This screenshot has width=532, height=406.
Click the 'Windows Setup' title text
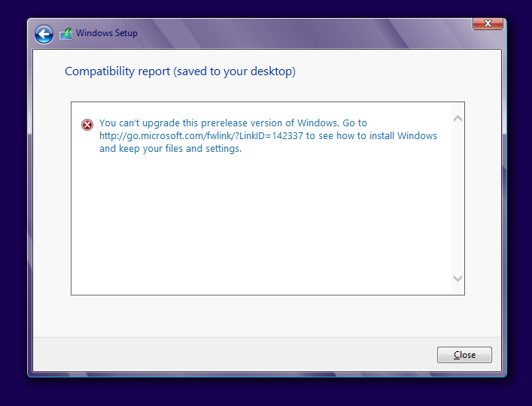[x=107, y=33]
